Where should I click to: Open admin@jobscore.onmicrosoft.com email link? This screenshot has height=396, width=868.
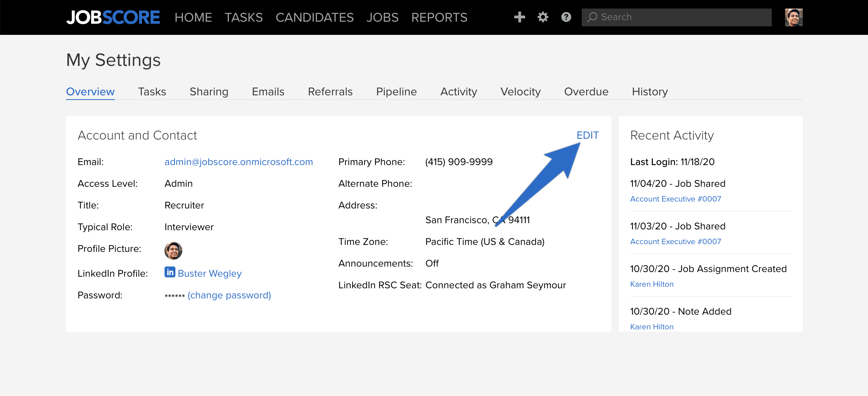239,162
